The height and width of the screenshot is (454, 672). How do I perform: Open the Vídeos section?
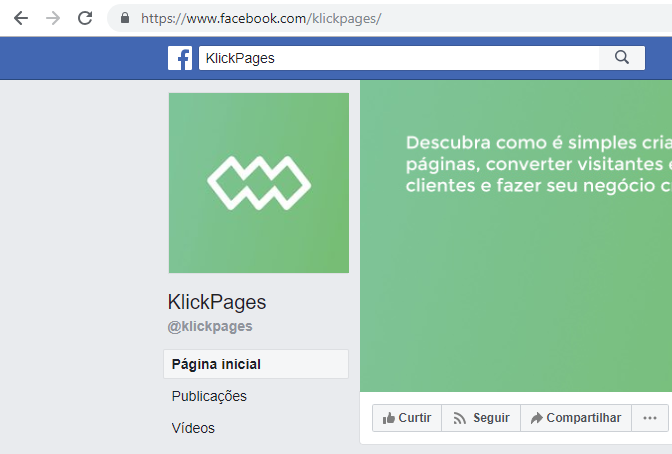[193, 428]
